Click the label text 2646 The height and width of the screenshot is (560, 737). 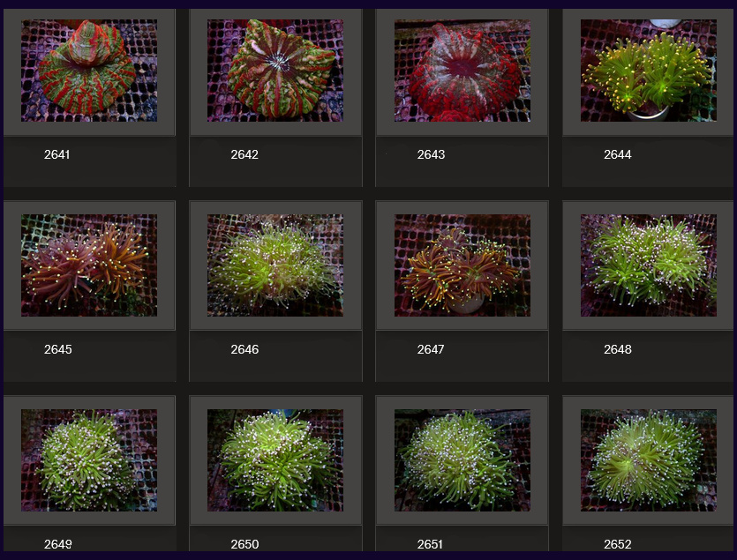(x=244, y=349)
